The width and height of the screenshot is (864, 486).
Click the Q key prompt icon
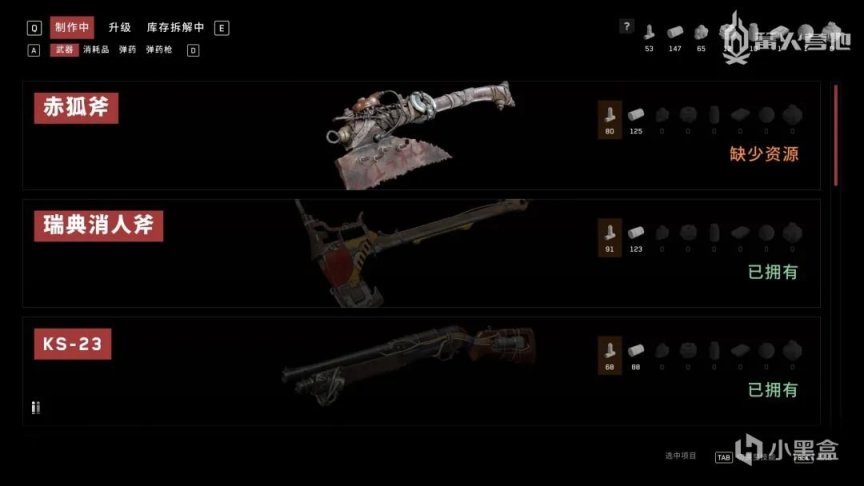[x=34, y=28]
